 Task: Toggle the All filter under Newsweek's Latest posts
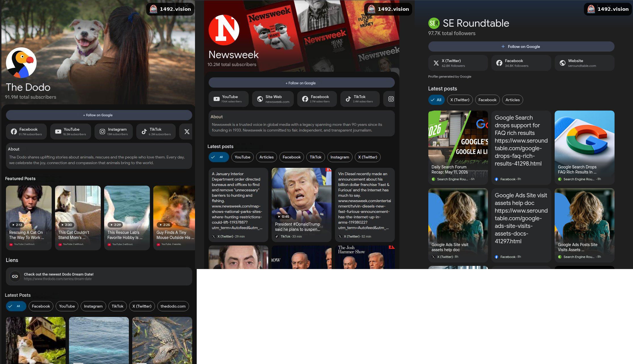tap(219, 157)
